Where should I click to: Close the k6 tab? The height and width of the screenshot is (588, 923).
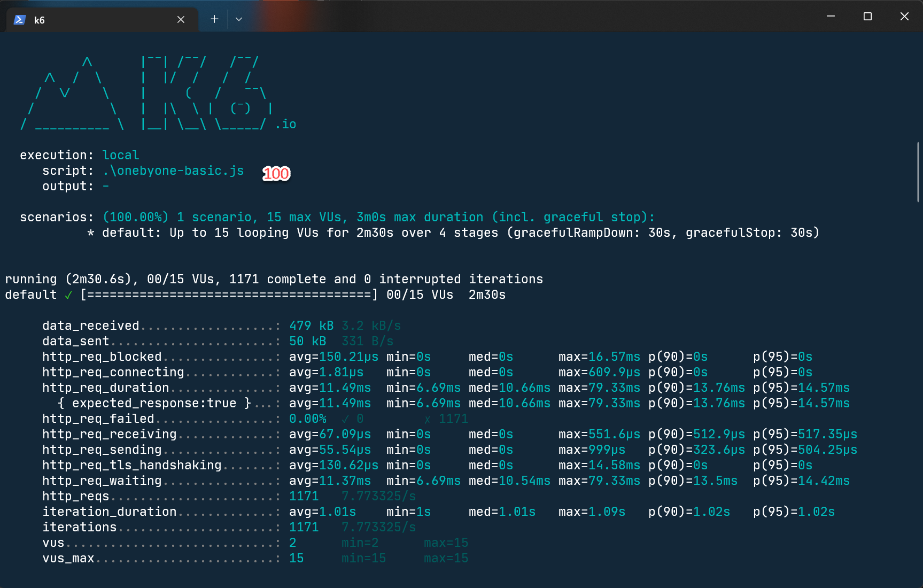click(181, 20)
